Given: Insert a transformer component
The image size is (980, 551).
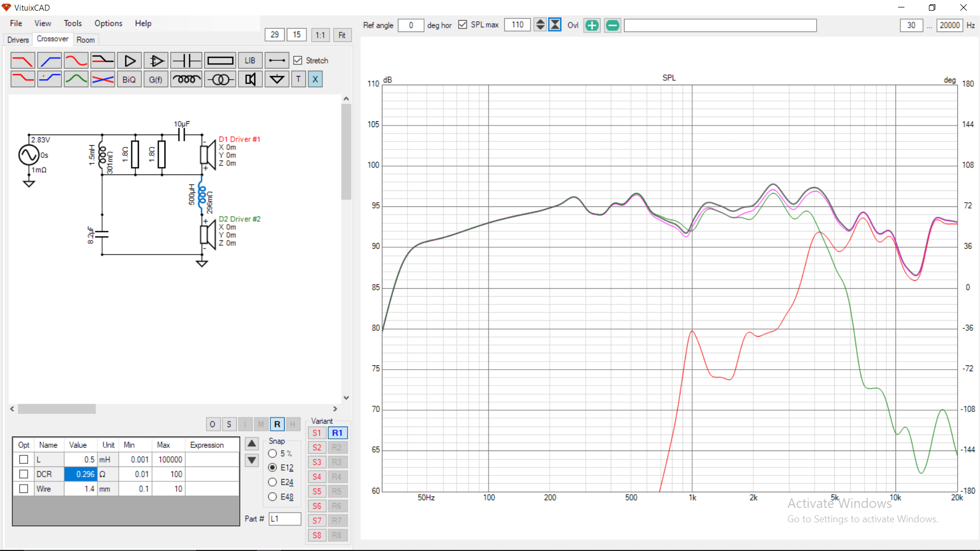Looking at the screenshot, I should (x=220, y=79).
